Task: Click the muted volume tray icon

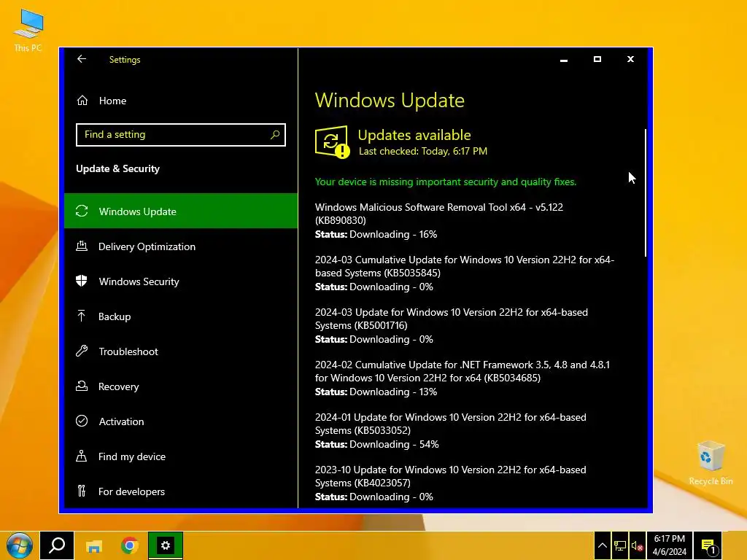Action: (637, 545)
